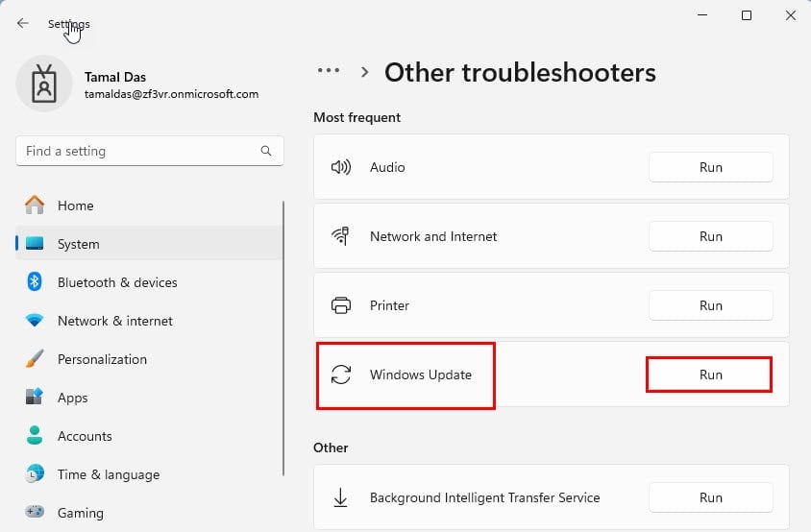
Task: Close the Settings window
Action: tap(790, 15)
